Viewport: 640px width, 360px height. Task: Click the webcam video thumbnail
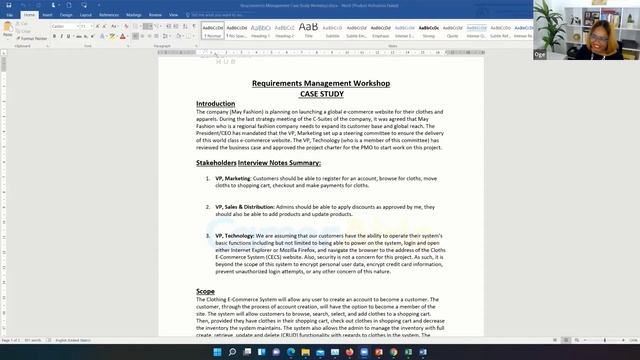[587, 30]
